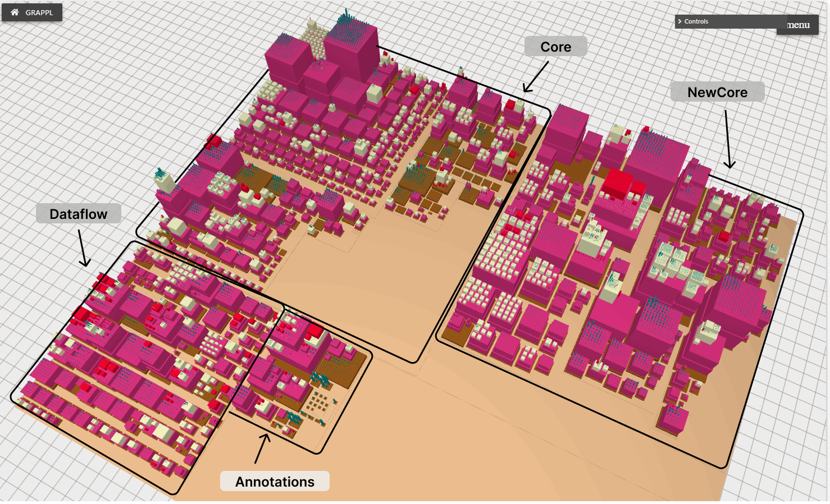Viewport: 830px width, 504px height.
Task: Open the menu button in top-right
Action: tap(798, 25)
